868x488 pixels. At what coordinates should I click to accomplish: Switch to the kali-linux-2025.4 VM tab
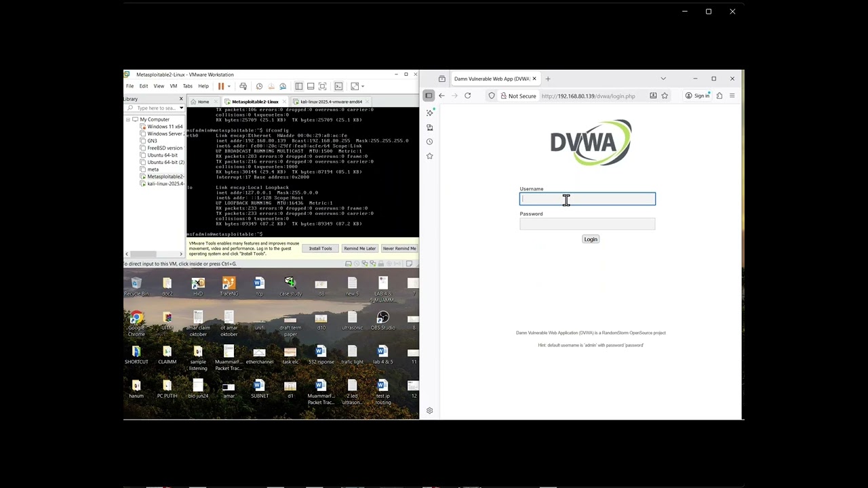(331, 102)
